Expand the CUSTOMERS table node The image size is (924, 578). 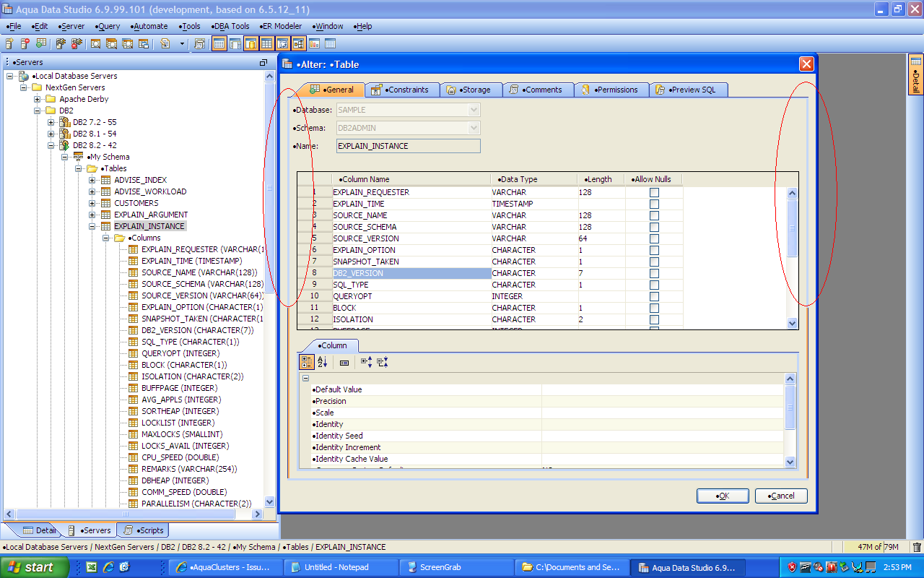coord(92,203)
